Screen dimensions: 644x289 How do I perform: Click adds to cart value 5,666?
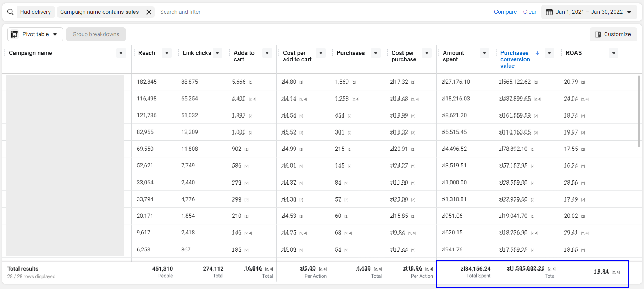click(239, 82)
